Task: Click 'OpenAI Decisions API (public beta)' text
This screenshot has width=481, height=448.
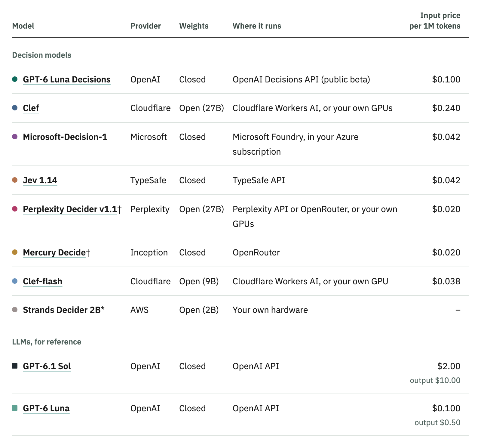Action: [x=301, y=79]
